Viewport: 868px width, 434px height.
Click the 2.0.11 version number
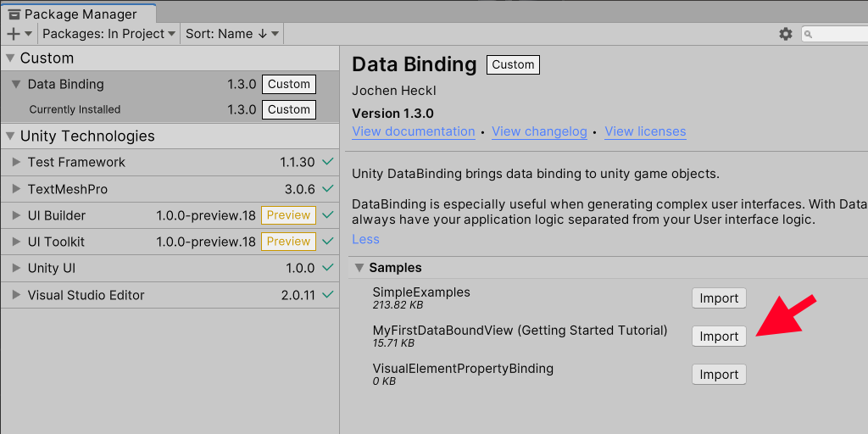(x=298, y=295)
